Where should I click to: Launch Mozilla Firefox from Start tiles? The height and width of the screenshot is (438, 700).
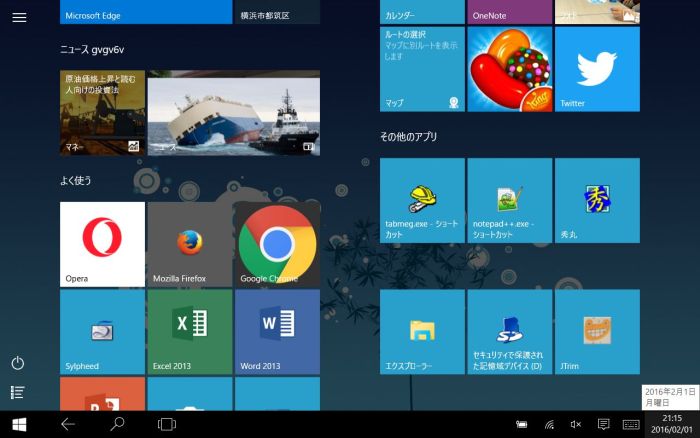click(190, 244)
